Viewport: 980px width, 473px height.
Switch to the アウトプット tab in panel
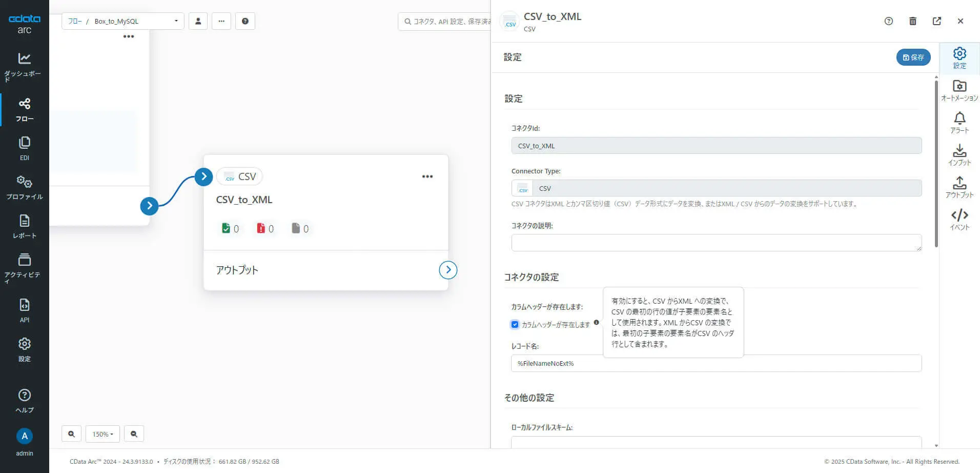959,187
